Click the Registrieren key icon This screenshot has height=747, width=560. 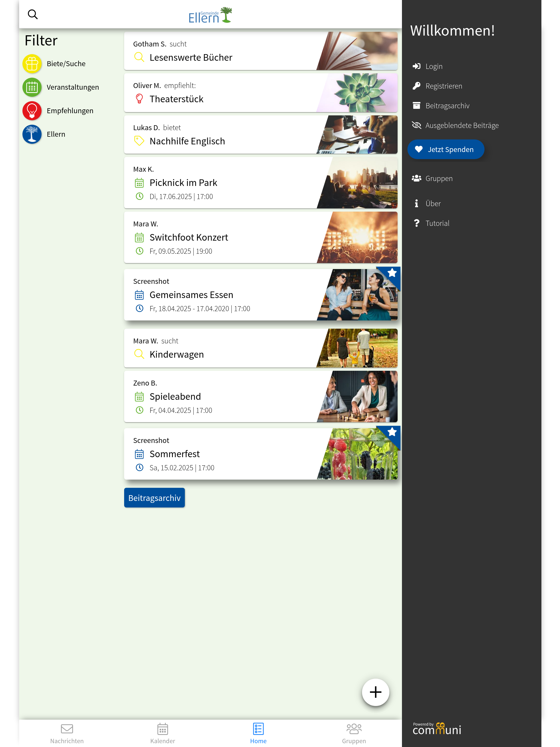tap(416, 86)
